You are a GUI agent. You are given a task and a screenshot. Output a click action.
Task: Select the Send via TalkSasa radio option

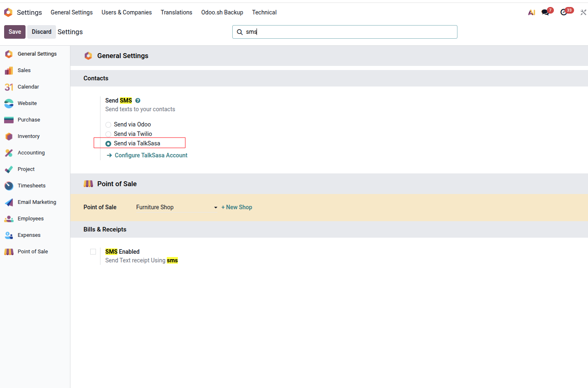coord(108,144)
